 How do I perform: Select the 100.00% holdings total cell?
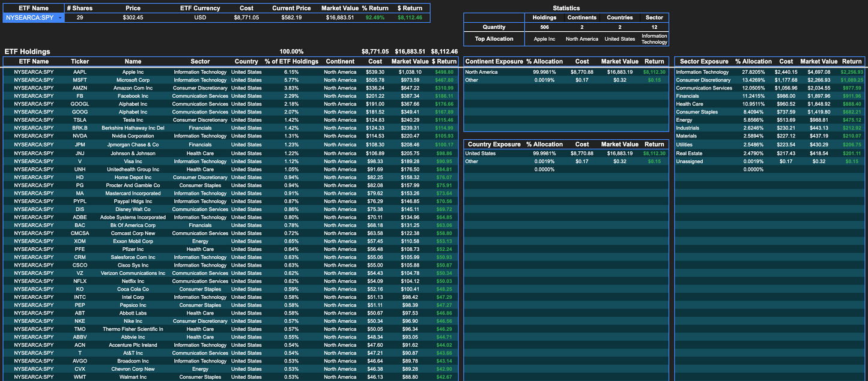coord(291,52)
